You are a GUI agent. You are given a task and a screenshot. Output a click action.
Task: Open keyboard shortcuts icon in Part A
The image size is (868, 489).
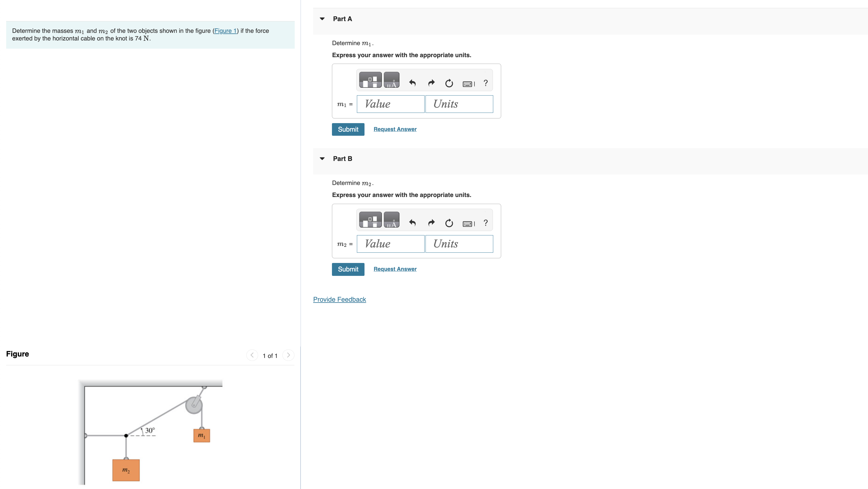pyautogui.click(x=468, y=84)
